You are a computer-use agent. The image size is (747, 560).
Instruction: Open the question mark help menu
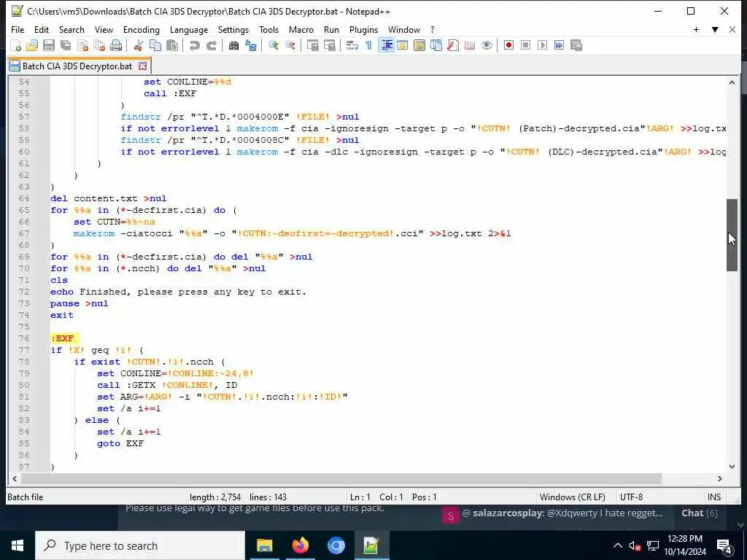tap(433, 29)
